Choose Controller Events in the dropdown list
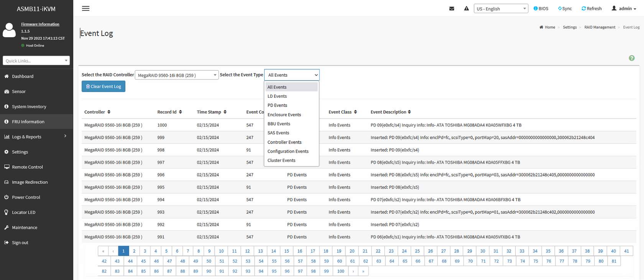 [x=284, y=142]
